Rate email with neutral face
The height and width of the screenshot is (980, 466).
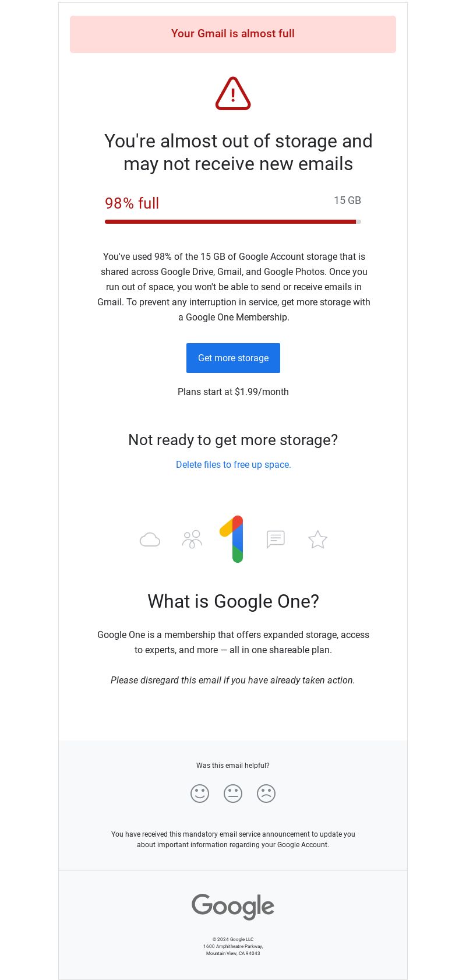(x=233, y=794)
